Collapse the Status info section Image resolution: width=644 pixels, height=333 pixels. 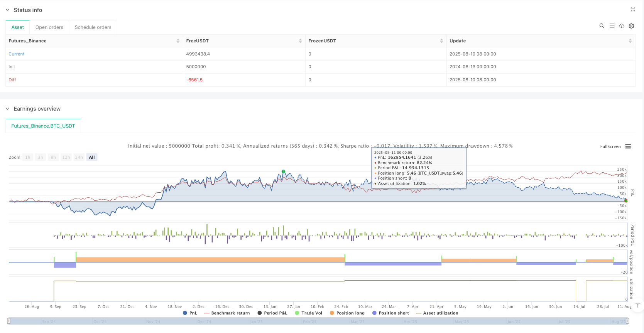coord(7,10)
